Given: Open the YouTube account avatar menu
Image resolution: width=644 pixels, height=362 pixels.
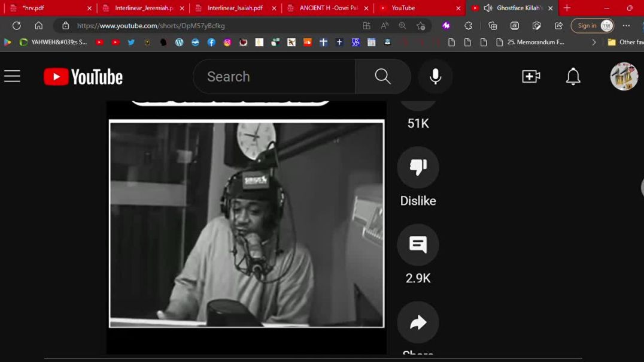Looking at the screenshot, I should click(x=624, y=77).
